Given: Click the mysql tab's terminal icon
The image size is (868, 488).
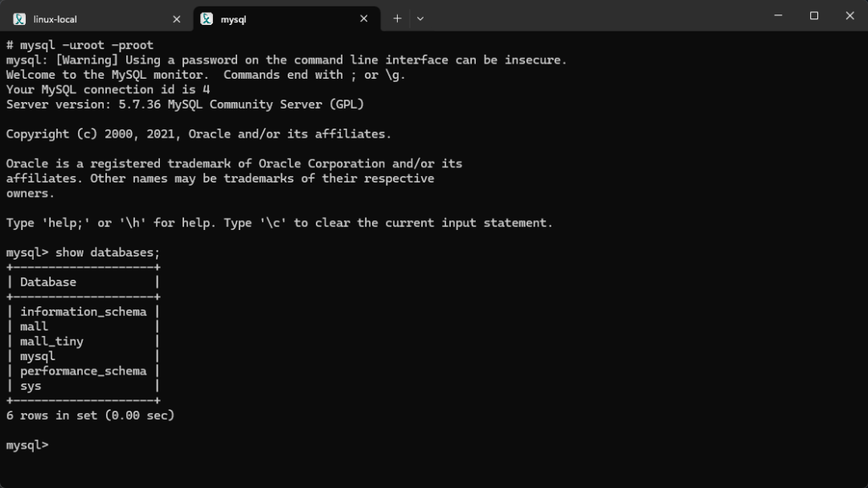Looking at the screenshot, I should coord(207,18).
